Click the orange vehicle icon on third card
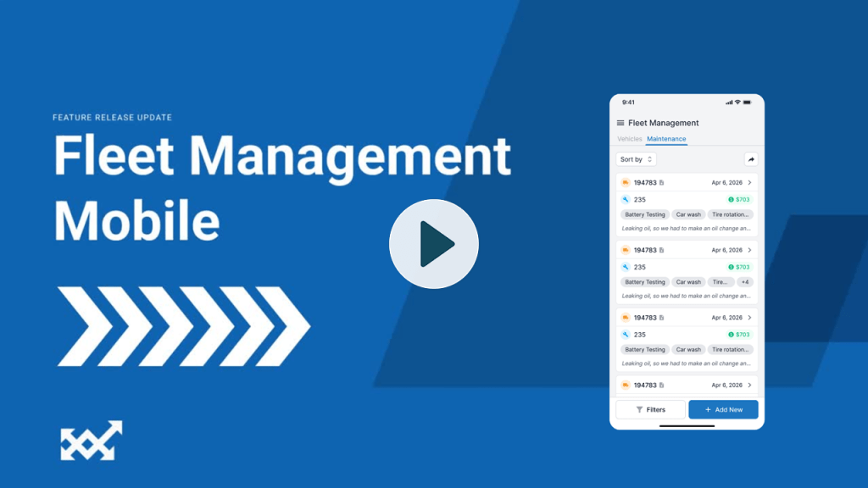Image resolution: width=868 pixels, height=488 pixels. point(626,318)
